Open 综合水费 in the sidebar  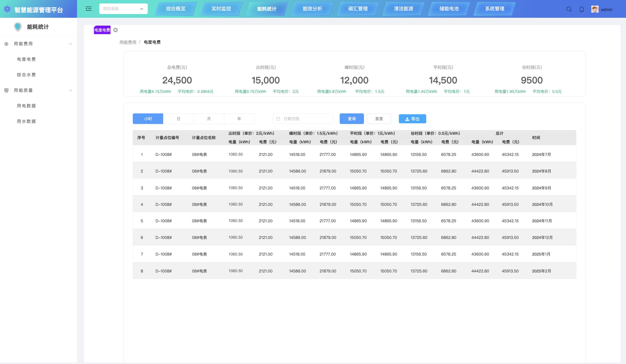26,75
